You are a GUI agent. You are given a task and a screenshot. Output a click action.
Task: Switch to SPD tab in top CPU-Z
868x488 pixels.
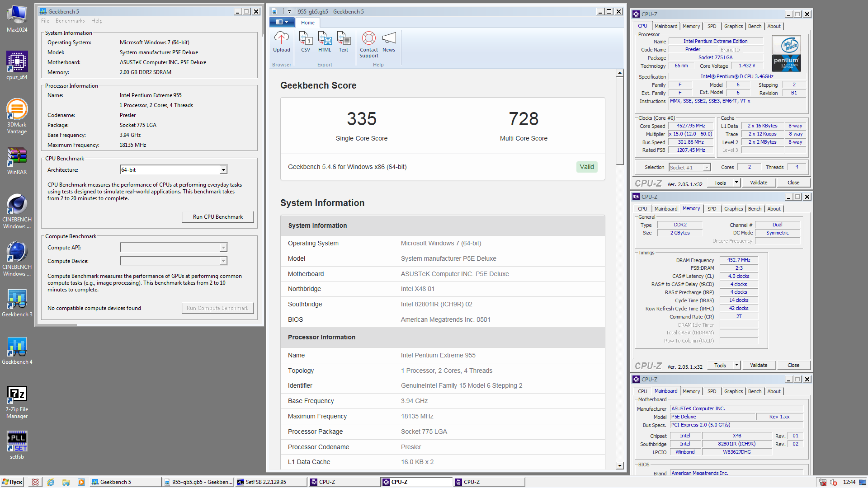point(712,26)
